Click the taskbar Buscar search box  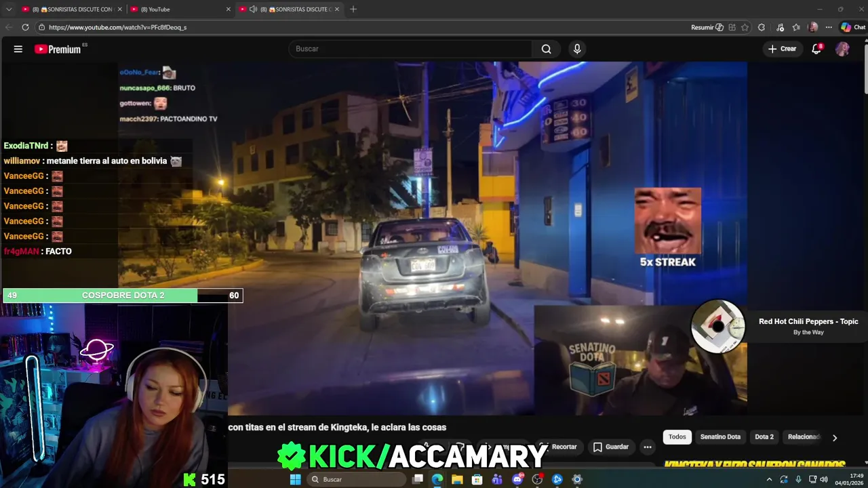pos(356,479)
